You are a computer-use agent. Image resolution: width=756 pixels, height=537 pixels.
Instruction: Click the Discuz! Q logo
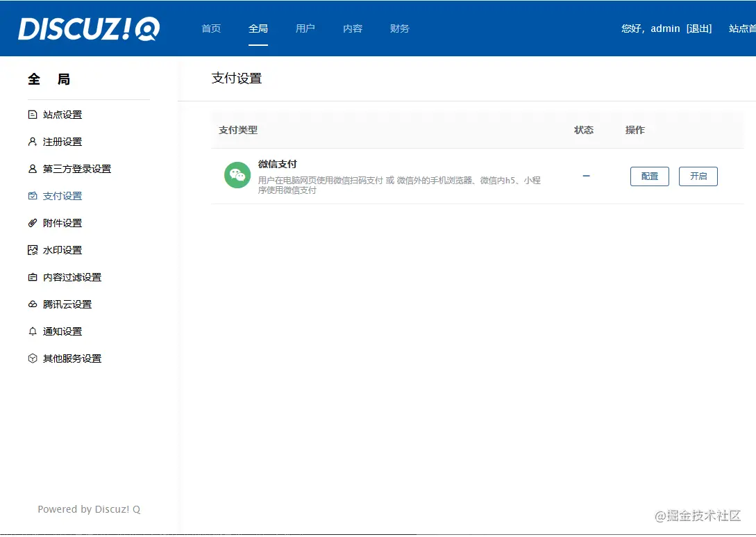89,29
